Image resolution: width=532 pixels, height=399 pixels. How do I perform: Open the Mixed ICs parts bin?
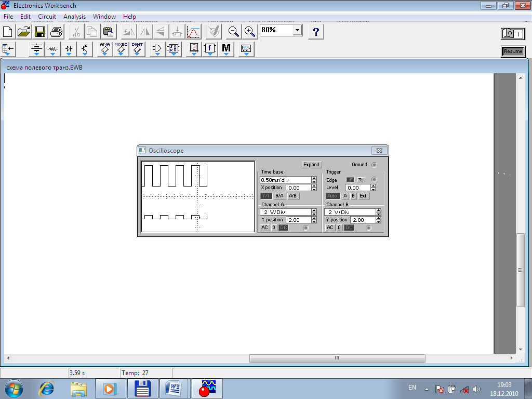(121, 49)
